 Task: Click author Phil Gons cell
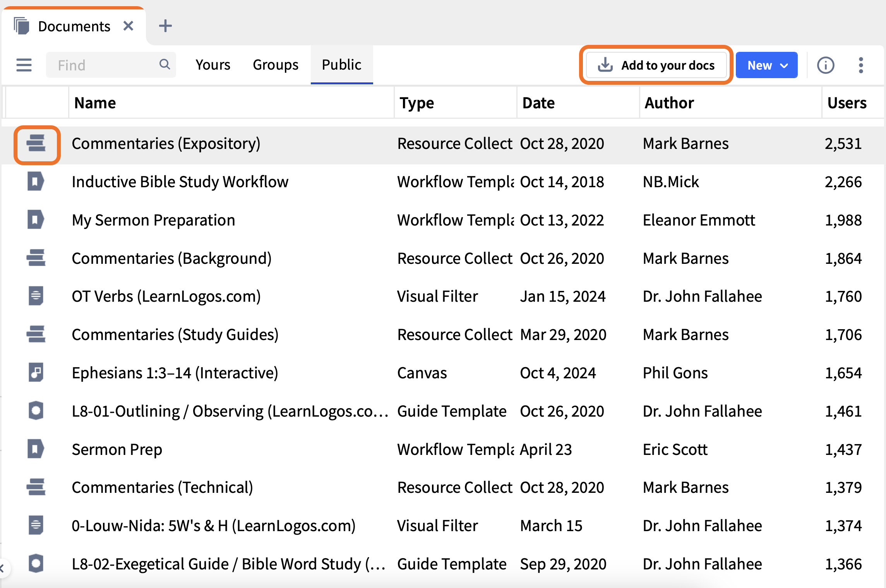point(675,373)
